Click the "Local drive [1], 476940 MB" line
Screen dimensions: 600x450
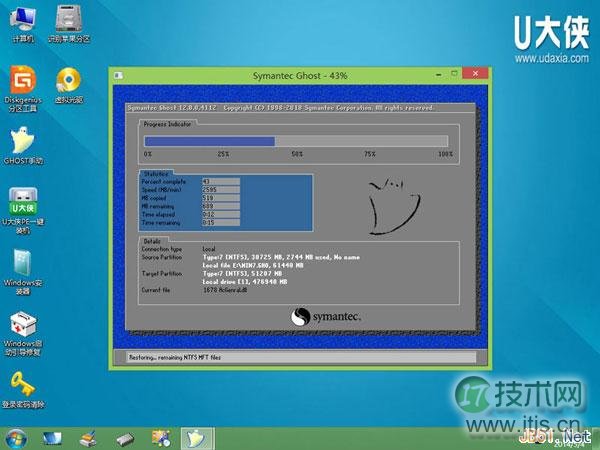pos(245,282)
